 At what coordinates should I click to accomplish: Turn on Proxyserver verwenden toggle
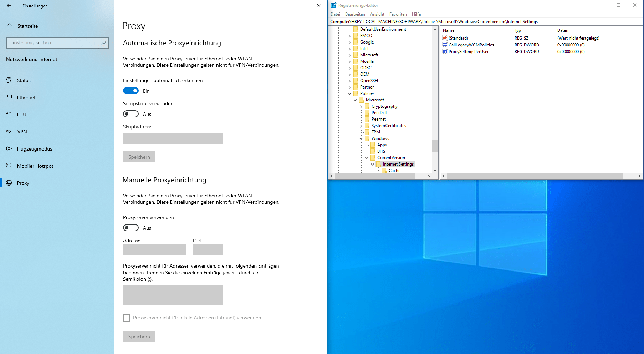131,228
